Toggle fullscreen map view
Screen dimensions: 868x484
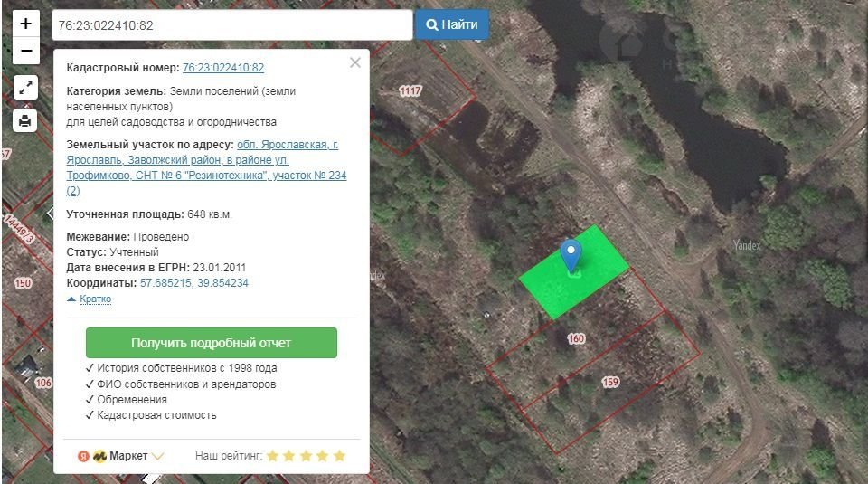(x=25, y=88)
